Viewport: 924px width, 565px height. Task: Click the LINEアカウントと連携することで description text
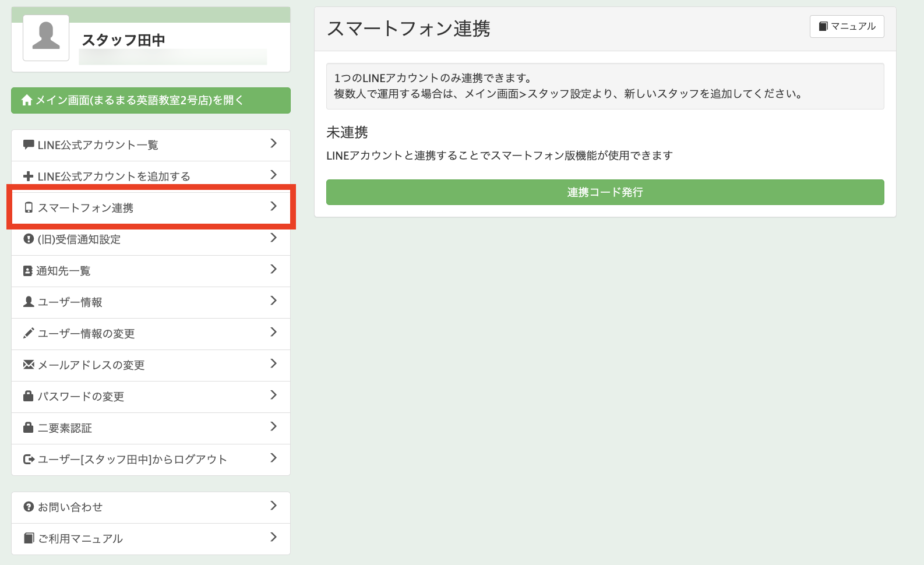point(499,156)
